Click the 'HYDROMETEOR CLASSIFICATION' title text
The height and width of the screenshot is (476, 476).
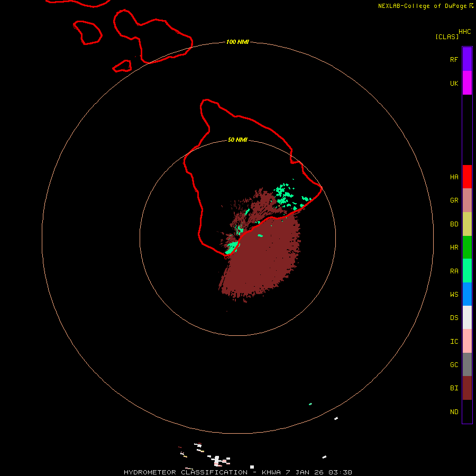186,472
